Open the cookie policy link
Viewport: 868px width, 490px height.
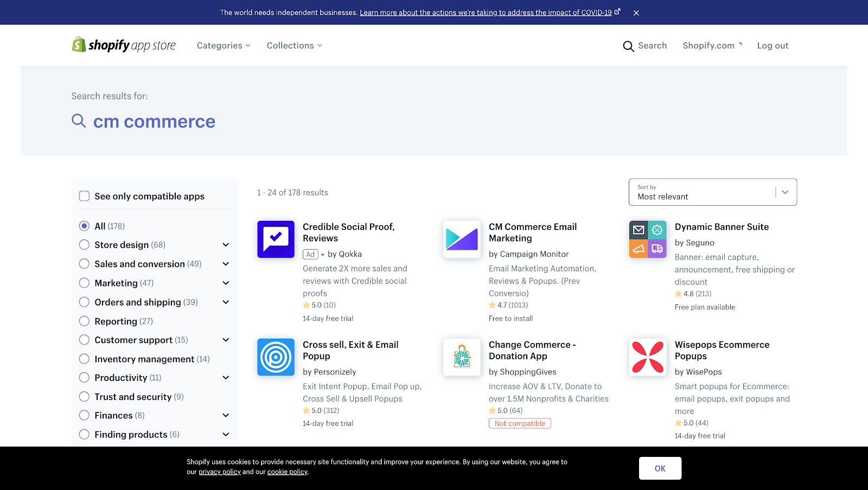288,472
